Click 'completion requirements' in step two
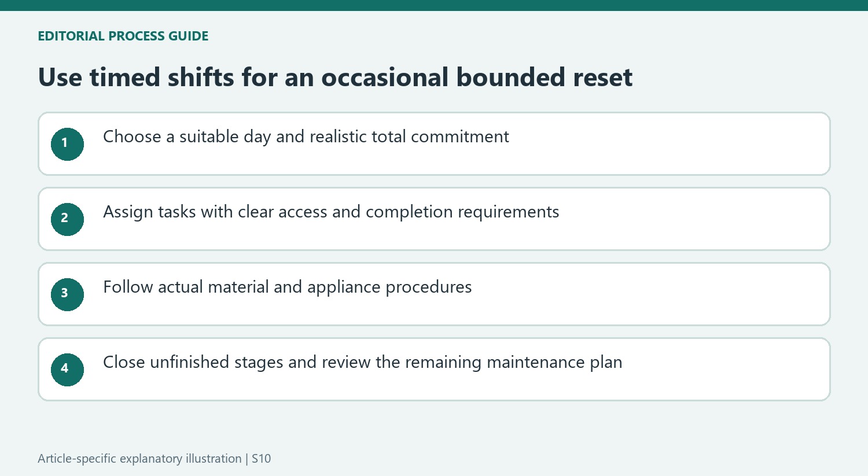Screen dimensions: 868x476 (x=462, y=212)
